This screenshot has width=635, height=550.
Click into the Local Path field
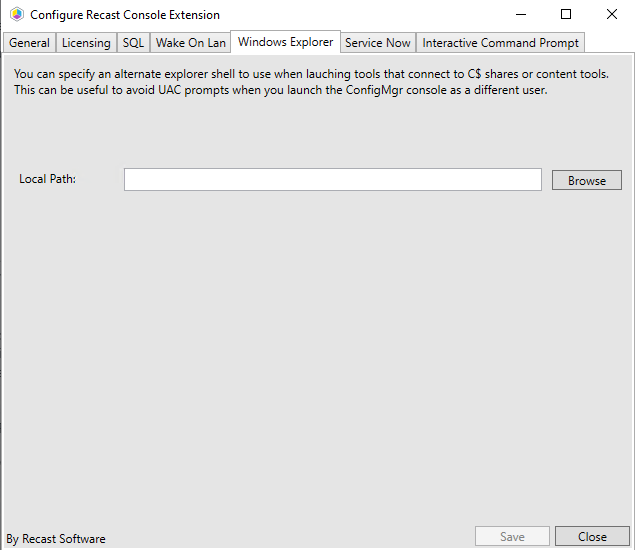[x=333, y=179]
